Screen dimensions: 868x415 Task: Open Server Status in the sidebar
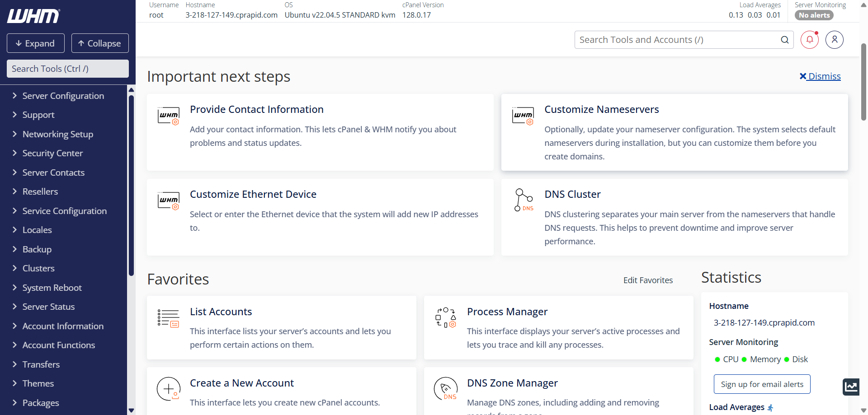48,307
